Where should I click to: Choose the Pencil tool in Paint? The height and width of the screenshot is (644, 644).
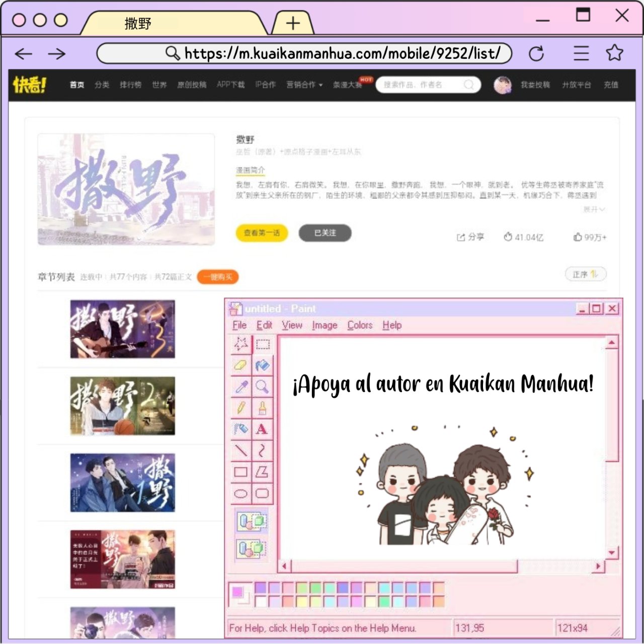[x=241, y=408]
